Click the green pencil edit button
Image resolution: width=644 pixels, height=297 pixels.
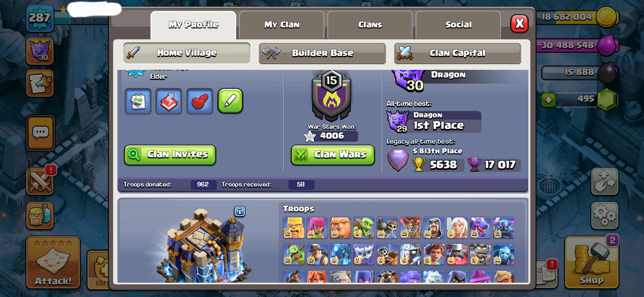pos(230,101)
